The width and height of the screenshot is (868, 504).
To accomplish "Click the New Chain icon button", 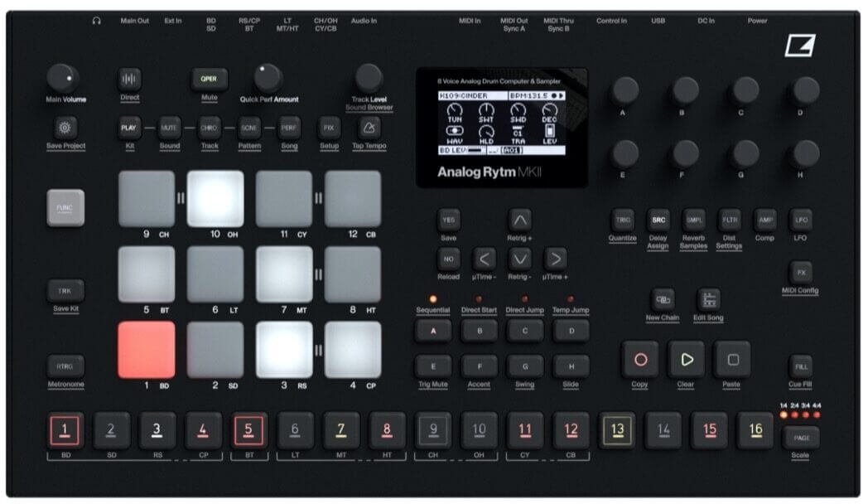I will (663, 299).
